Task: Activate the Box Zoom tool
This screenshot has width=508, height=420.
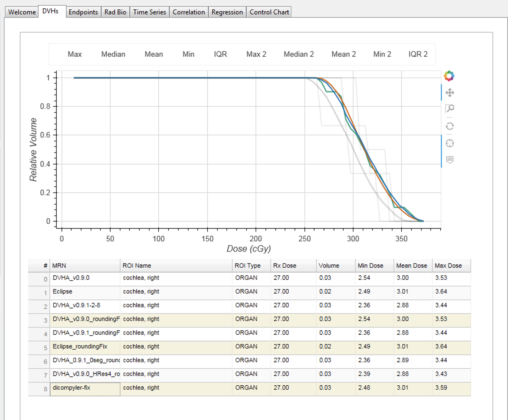Action: click(450, 109)
